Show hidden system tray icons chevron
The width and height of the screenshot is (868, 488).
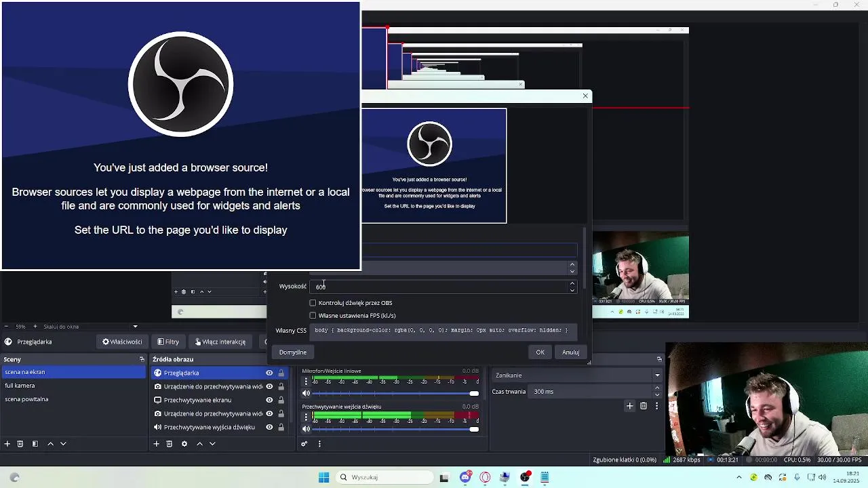[739, 477]
